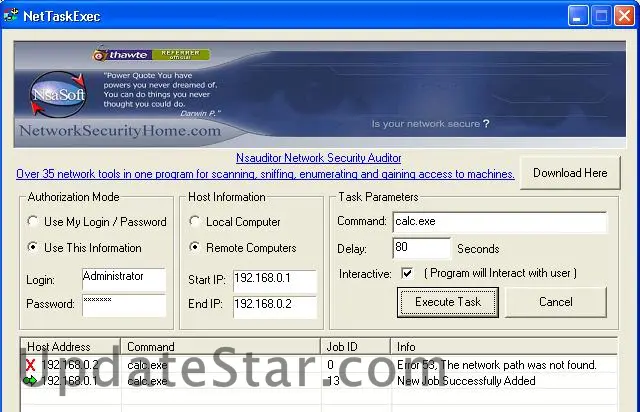
Task: Click calc.exe in the 192.168.0.1 row
Action: click(147, 381)
